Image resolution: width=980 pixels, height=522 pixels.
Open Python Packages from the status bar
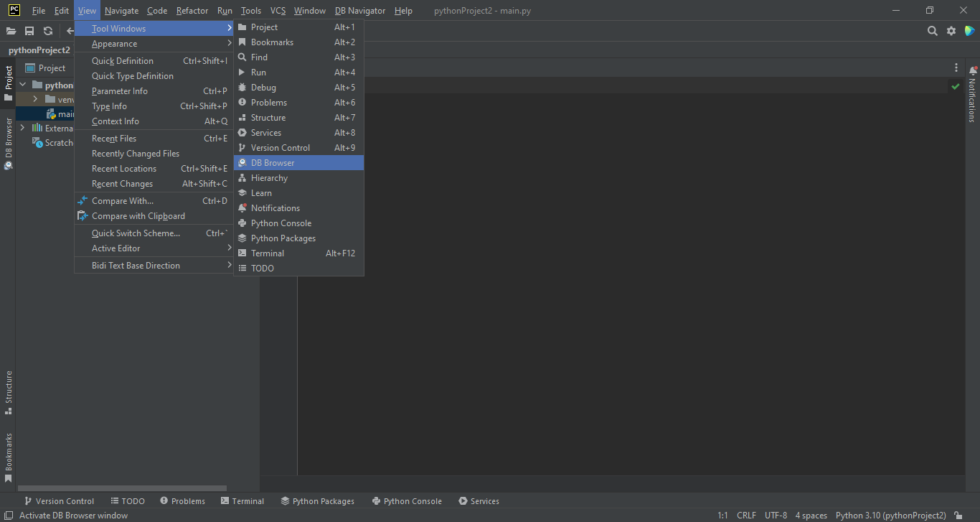click(318, 500)
